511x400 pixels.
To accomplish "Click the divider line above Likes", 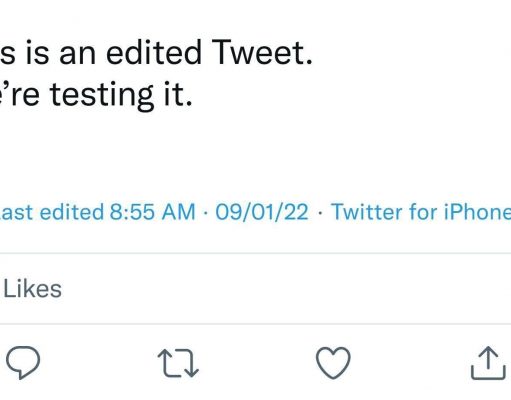I will tap(255, 253).
